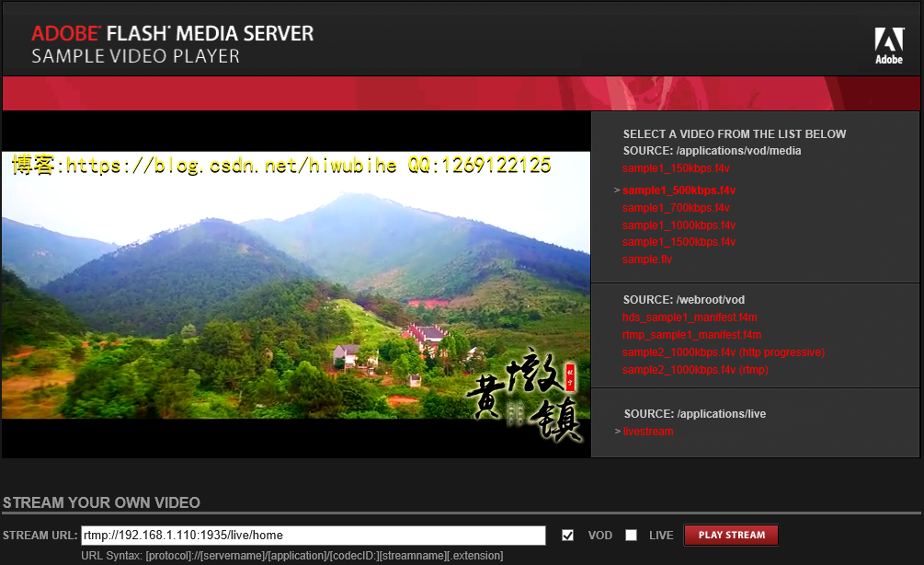The width and height of the screenshot is (924, 565).
Task: Click the STREAM URL input field
Action: (x=313, y=535)
